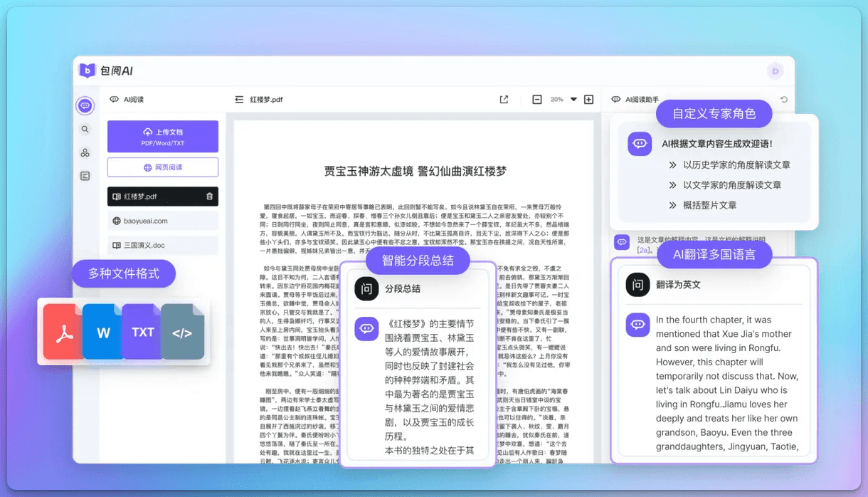
Task: Click the AI阅读助手 panel header
Action: pyautogui.click(x=635, y=100)
